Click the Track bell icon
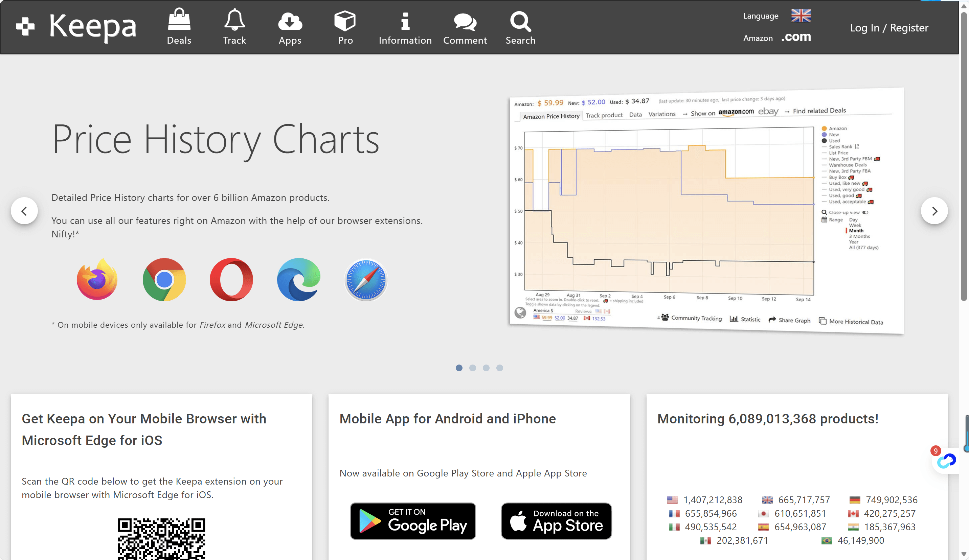This screenshot has width=969, height=560. point(234,20)
